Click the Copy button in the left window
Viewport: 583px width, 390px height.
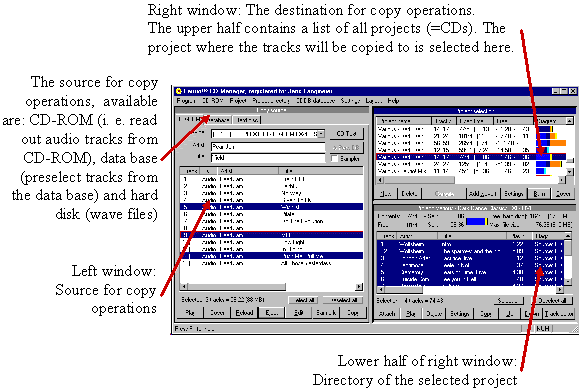353,313
